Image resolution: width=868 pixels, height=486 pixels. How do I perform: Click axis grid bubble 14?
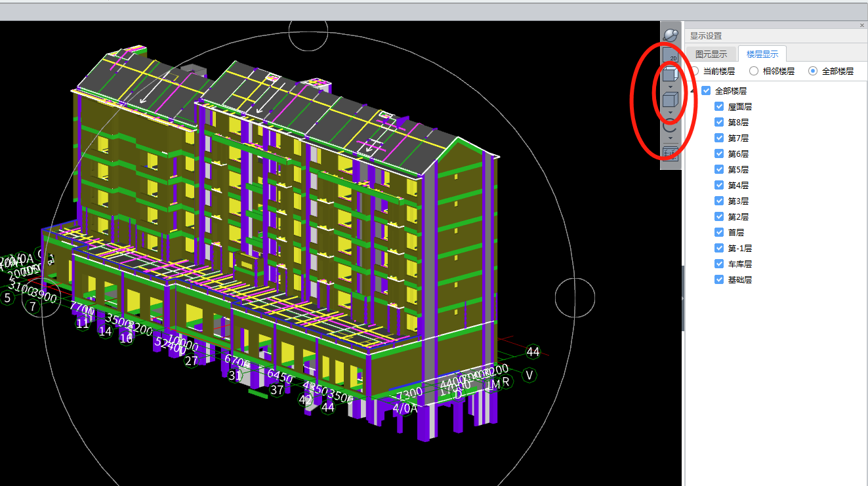tap(105, 332)
